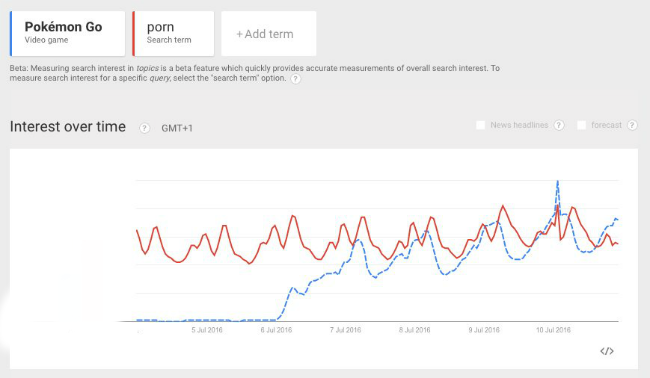Click the 7 Jul 2016 axis label
650x378 pixels.
345,330
